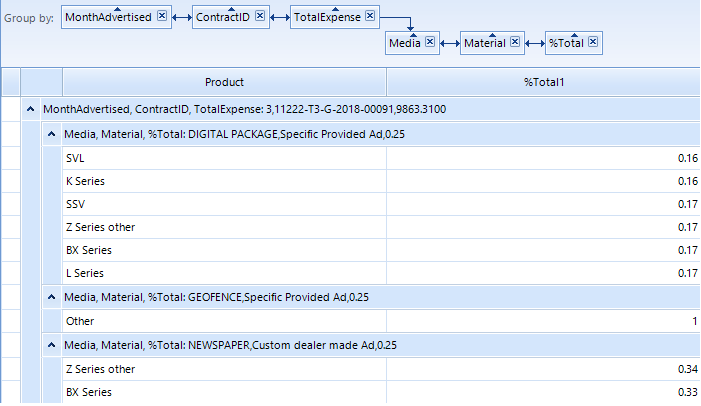Remove ContractID grouping with its X icon
The image size is (701, 406).
pos(260,16)
